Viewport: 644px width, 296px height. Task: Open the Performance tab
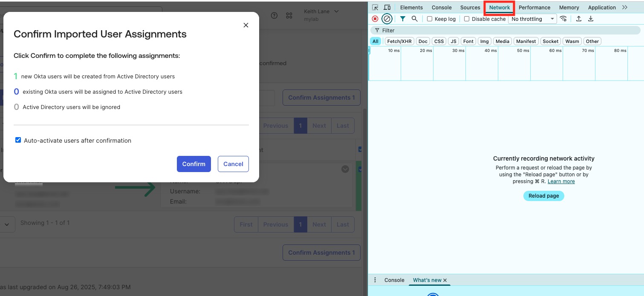tap(534, 7)
